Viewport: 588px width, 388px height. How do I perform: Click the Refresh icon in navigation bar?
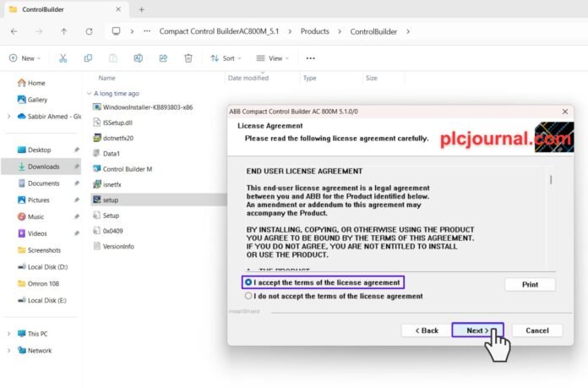89,31
